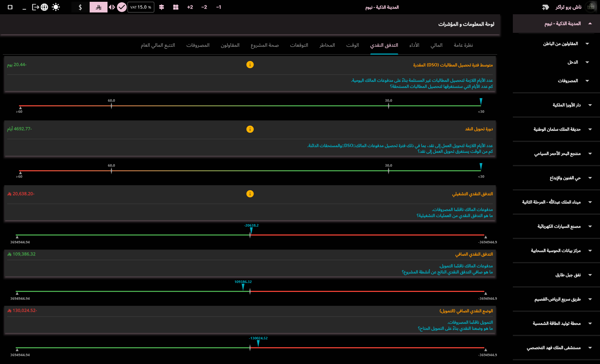The width and height of the screenshot is (600, 364).
Task: Click the التدفق النقدي الصافي card title
Action: pyautogui.click(x=474, y=254)
